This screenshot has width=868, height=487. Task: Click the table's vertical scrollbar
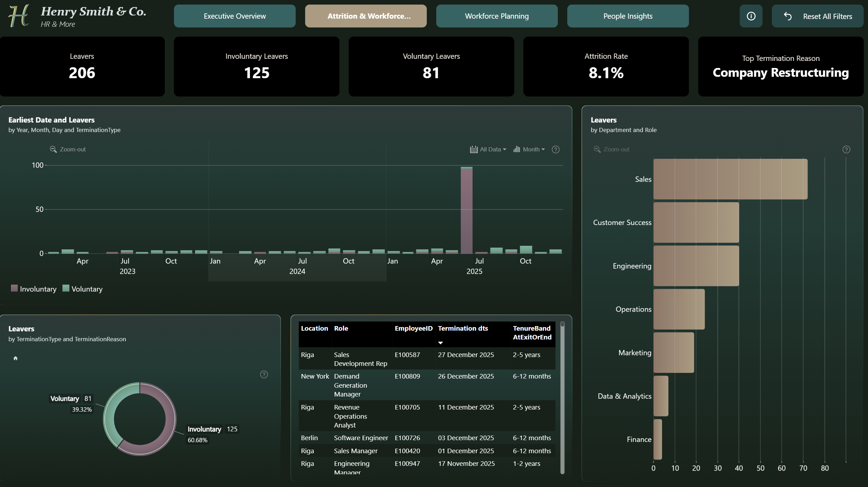coord(562,398)
